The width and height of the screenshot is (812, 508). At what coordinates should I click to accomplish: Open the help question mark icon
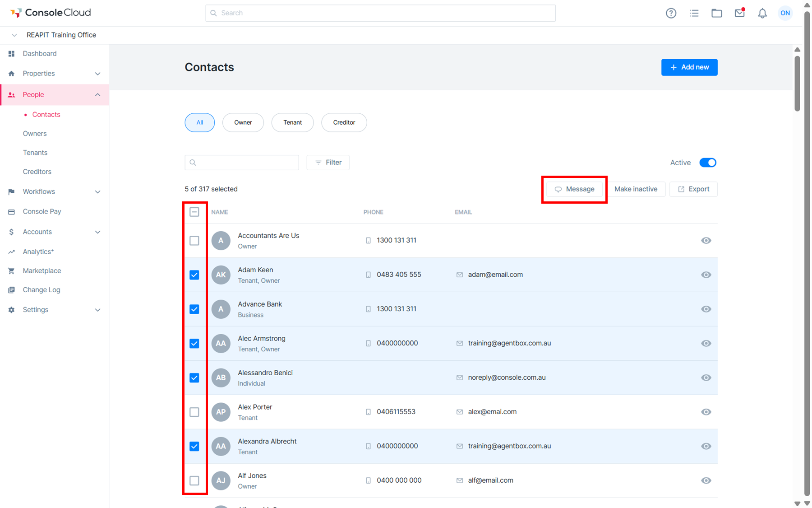click(671, 13)
